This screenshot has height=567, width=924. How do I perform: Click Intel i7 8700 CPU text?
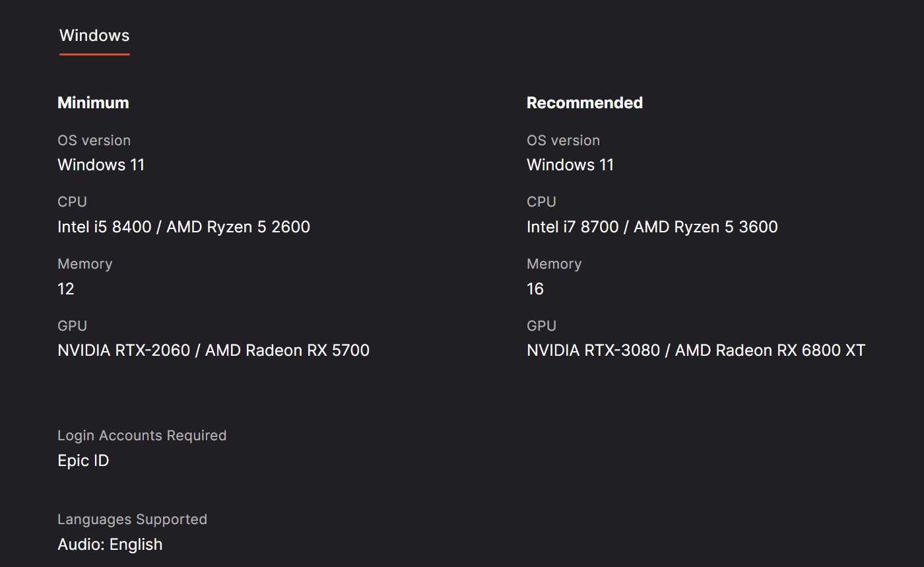(x=572, y=227)
